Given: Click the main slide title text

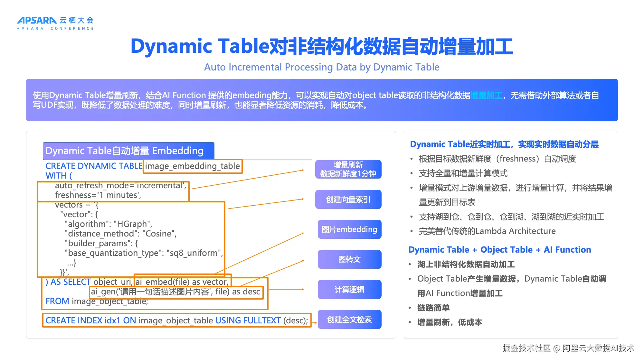Looking at the screenshot, I should (x=321, y=46).
